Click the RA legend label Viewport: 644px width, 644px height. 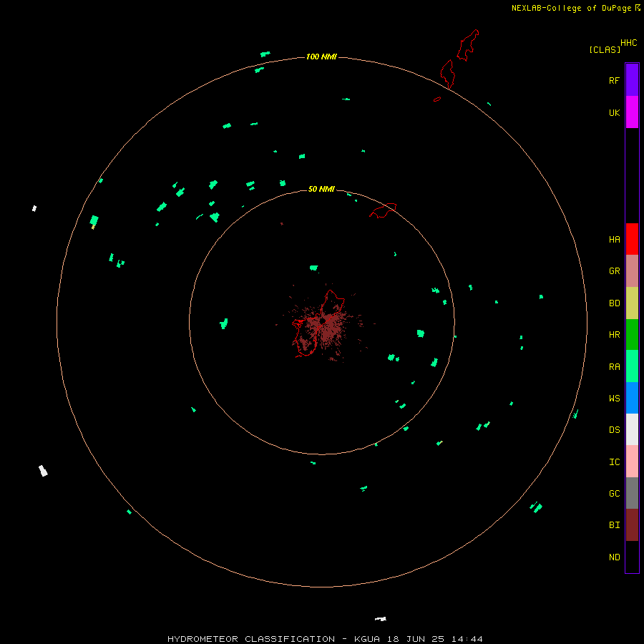pyautogui.click(x=615, y=367)
